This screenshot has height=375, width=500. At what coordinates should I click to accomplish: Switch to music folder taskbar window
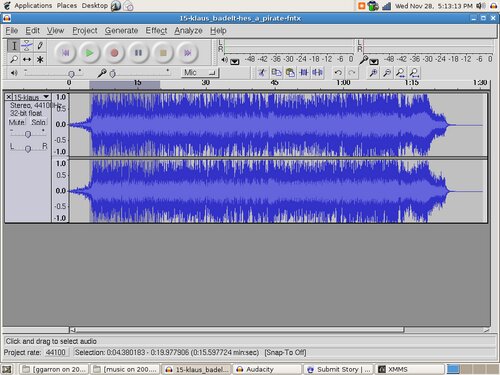click(125, 369)
